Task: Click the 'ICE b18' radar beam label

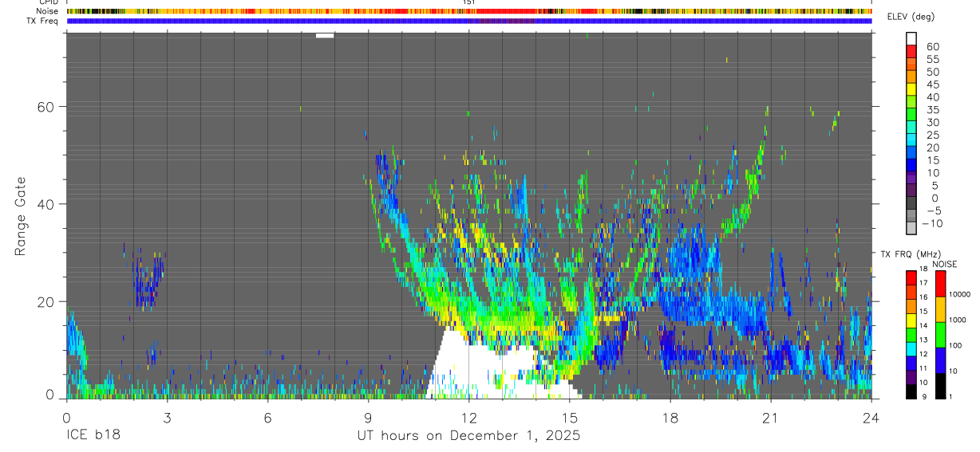Action: pyautogui.click(x=94, y=436)
